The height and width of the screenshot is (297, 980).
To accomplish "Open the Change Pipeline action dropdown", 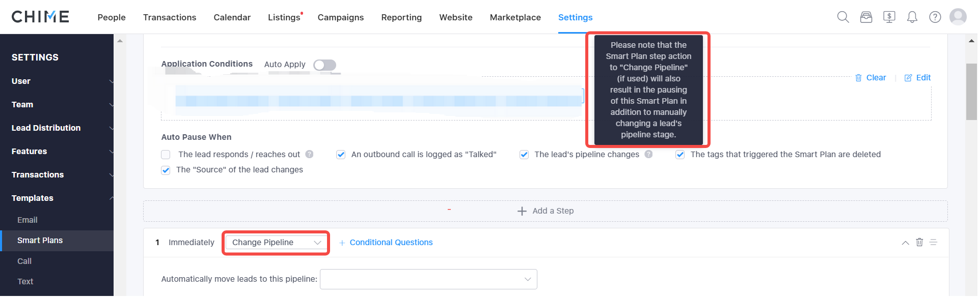I will point(276,243).
